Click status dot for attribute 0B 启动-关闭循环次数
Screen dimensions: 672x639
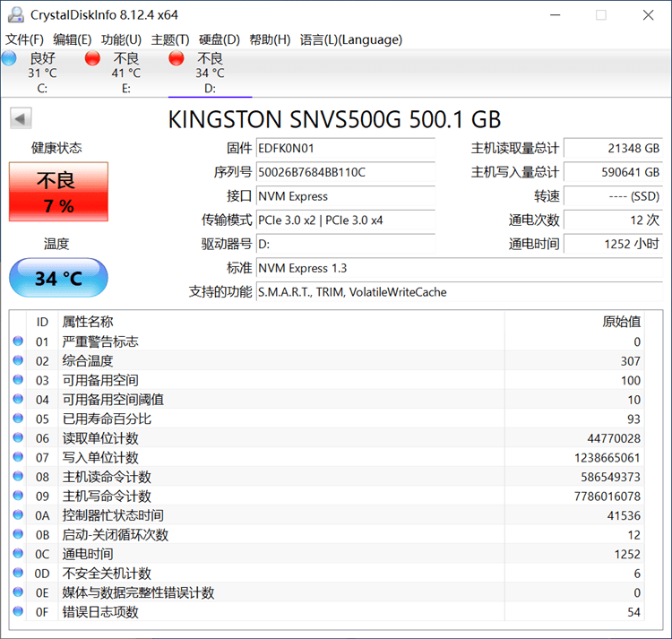coord(18,534)
